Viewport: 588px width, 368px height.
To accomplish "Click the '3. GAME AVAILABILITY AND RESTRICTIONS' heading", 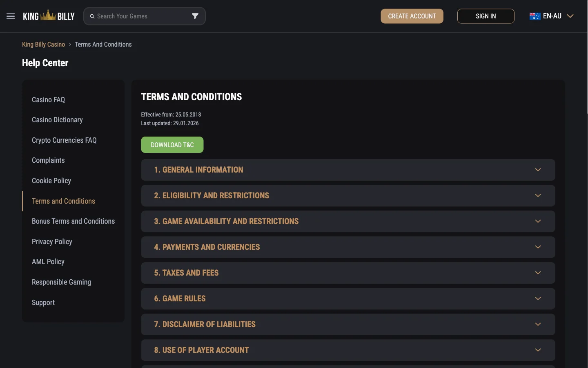I will click(226, 221).
